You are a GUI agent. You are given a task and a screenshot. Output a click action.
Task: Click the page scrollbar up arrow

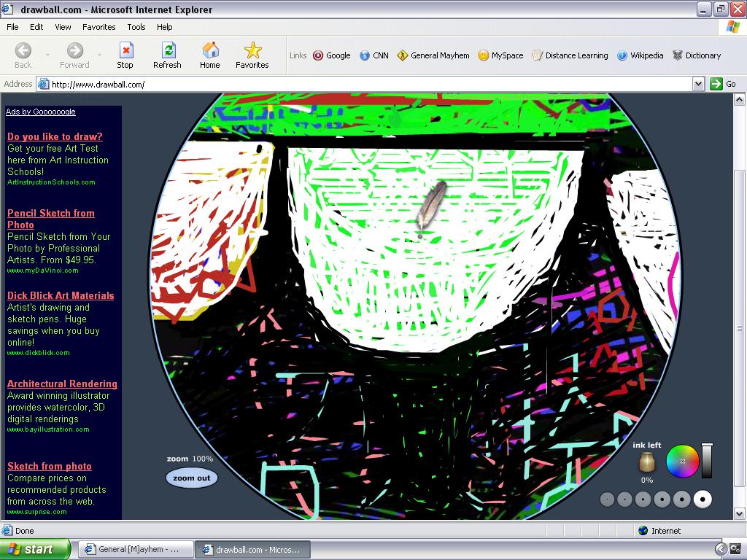(x=740, y=99)
